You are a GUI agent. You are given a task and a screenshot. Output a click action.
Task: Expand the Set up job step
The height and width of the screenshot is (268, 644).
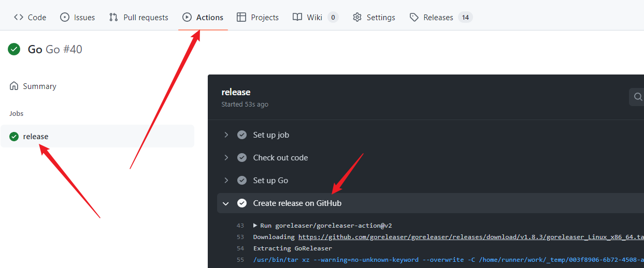tap(226, 135)
